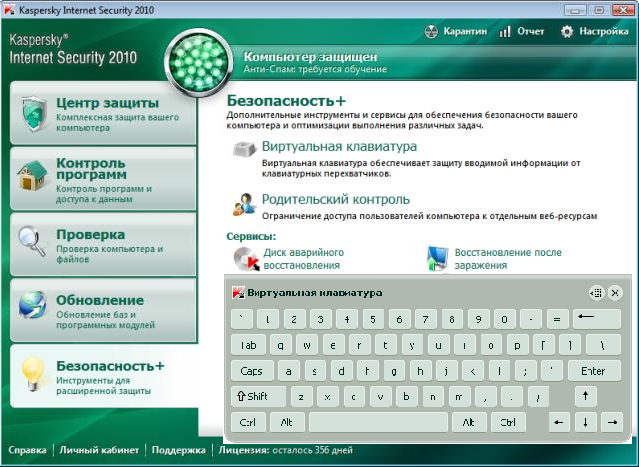Image resolution: width=639 pixels, height=467 pixels.
Task: Open the Контроль программ section
Action: pos(104,179)
